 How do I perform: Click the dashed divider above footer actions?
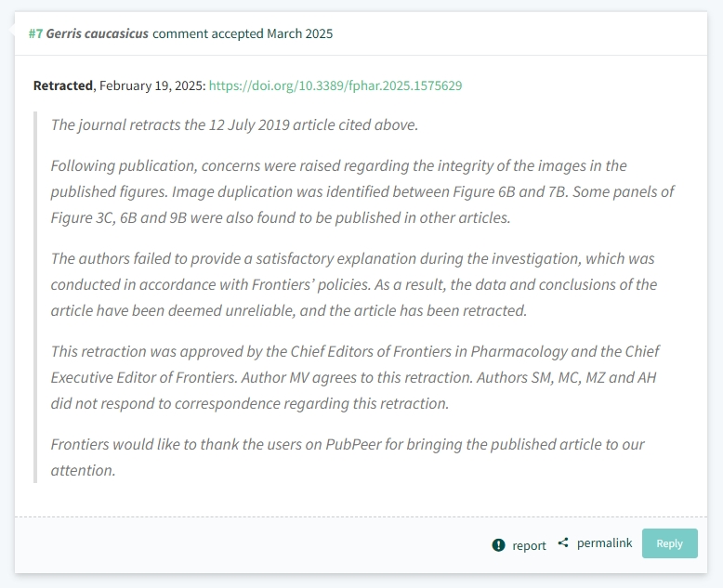point(361,517)
